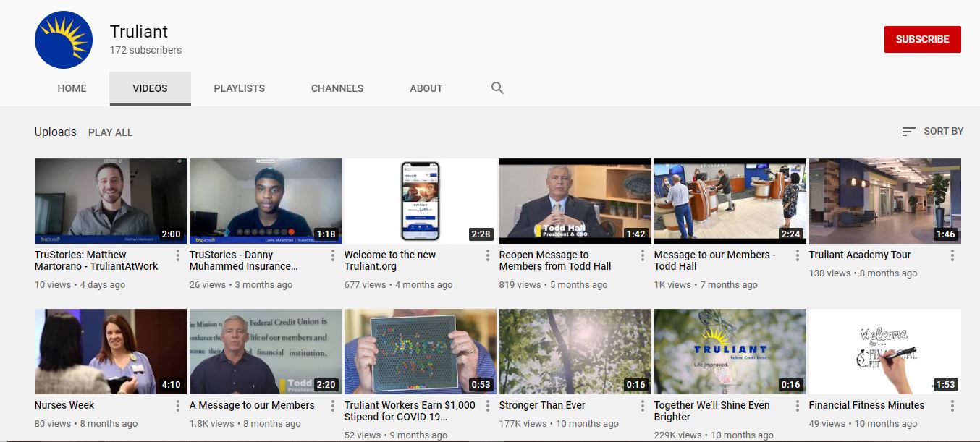
Task: Open options menu for Truliant Workers Earn $1,000 Stipend
Action: (x=488, y=406)
